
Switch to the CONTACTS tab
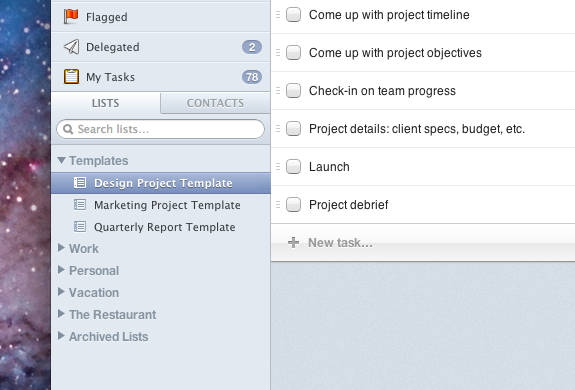(215, 103)
